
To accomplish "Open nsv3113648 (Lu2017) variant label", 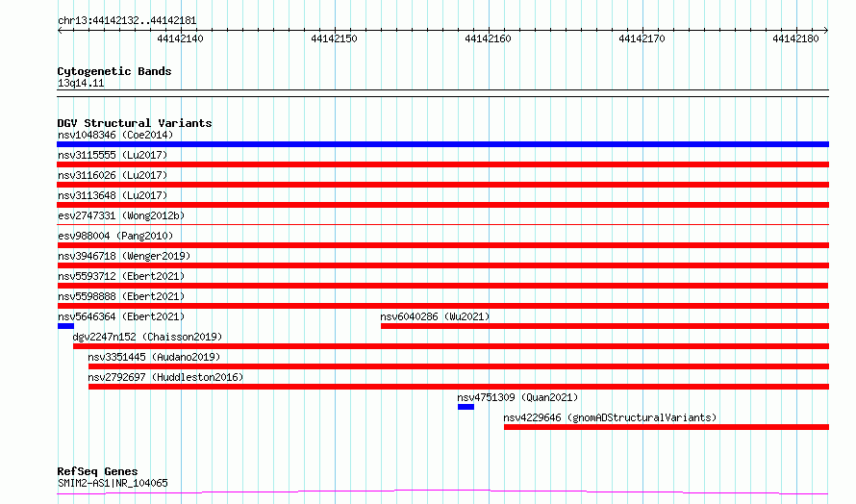I will pyautogui.click(x=113, y=195).
